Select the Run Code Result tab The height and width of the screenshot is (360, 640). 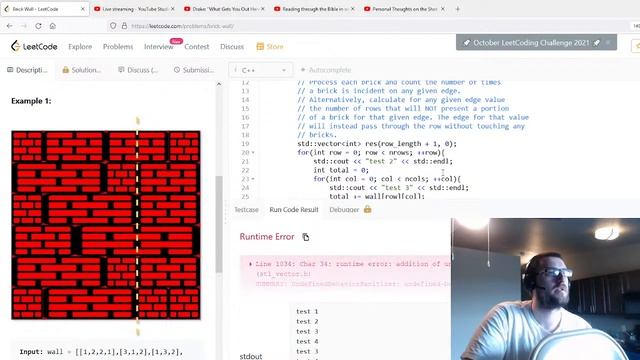point(294,210)
